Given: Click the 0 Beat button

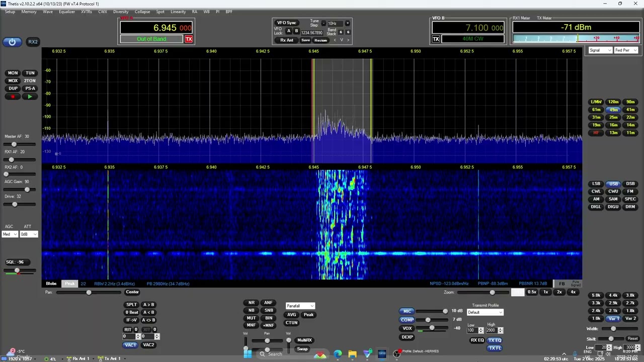Looking at the screenshot, I should click(131, 312).
